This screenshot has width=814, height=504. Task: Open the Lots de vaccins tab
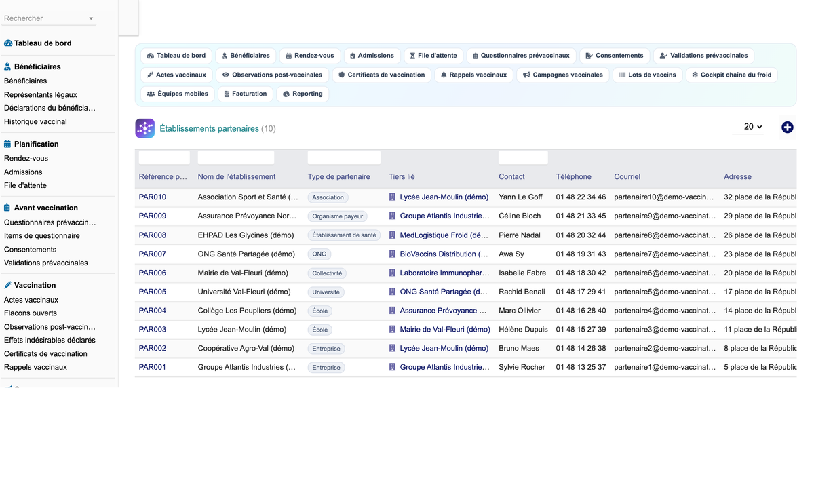click(x=647, y=75)
